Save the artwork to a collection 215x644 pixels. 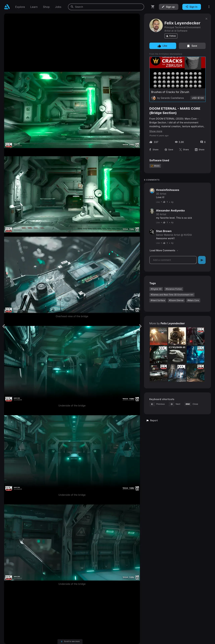(192, 46)
